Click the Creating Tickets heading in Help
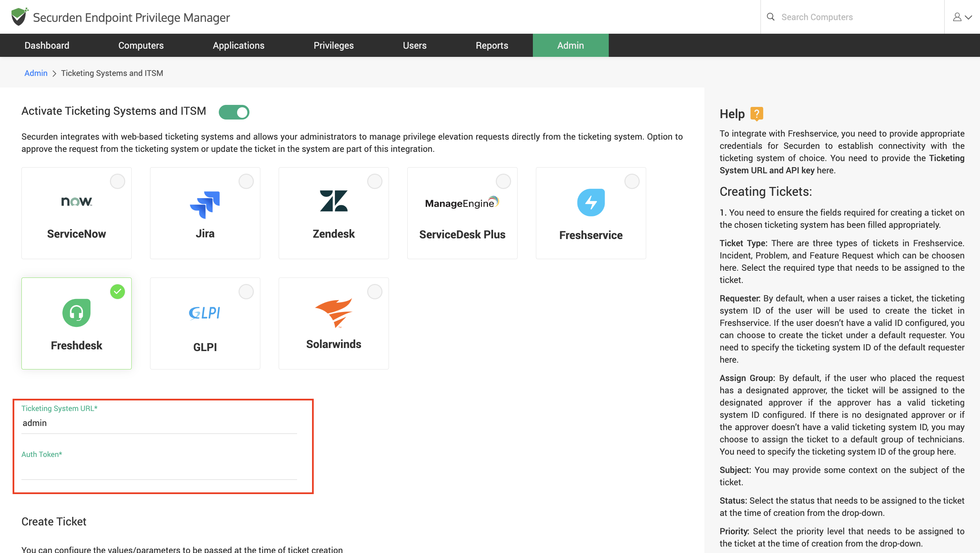This screenshot has height=553, width=980. 765,191
